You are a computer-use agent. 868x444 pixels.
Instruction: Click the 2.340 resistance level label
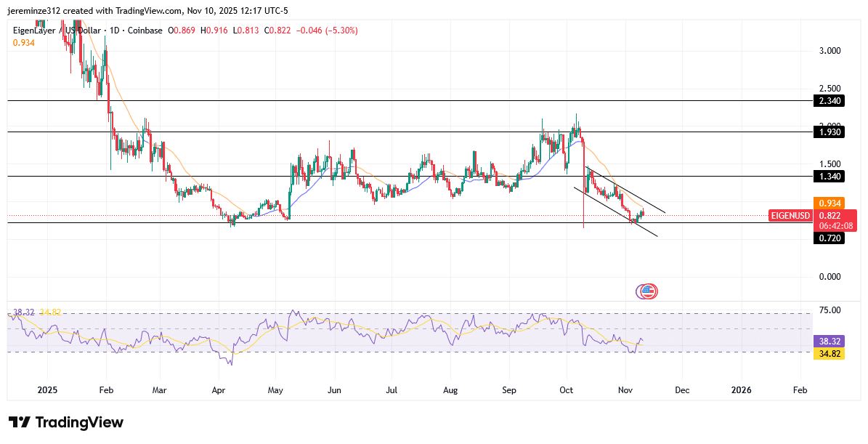(x=830, y=101)
